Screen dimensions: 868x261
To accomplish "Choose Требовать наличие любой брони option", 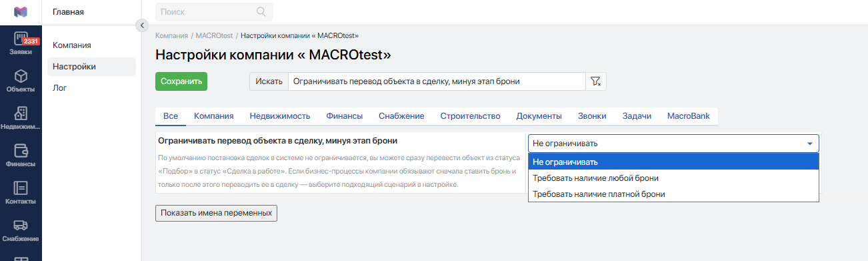I will 673,178.
